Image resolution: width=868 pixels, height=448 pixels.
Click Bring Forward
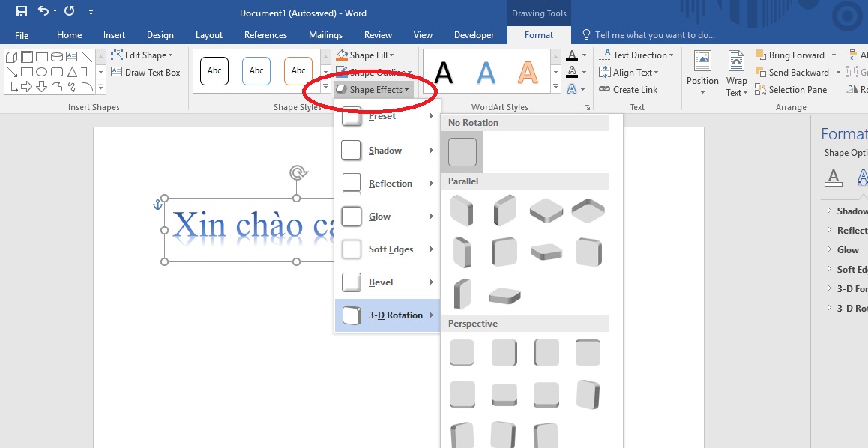tap(790, 55)
